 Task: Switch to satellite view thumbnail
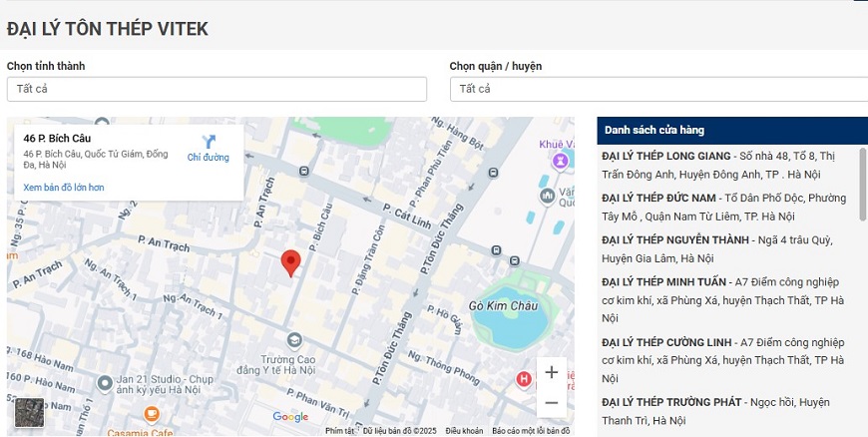[x=29, y=413]
